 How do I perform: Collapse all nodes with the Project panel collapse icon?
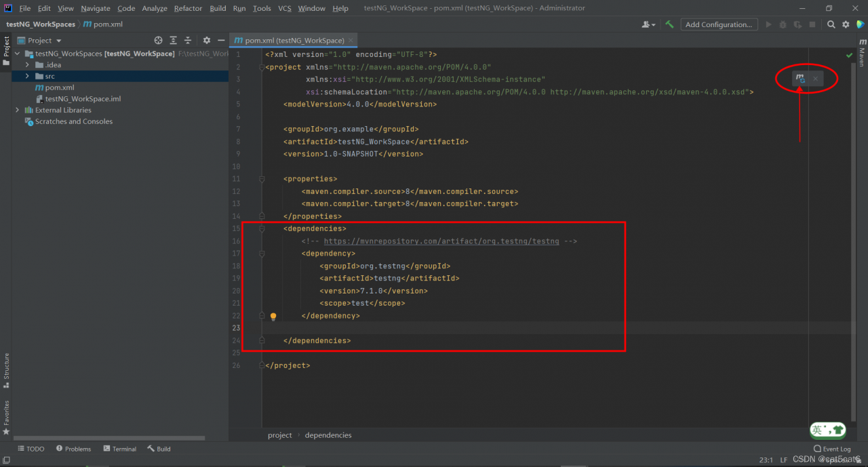187,41
